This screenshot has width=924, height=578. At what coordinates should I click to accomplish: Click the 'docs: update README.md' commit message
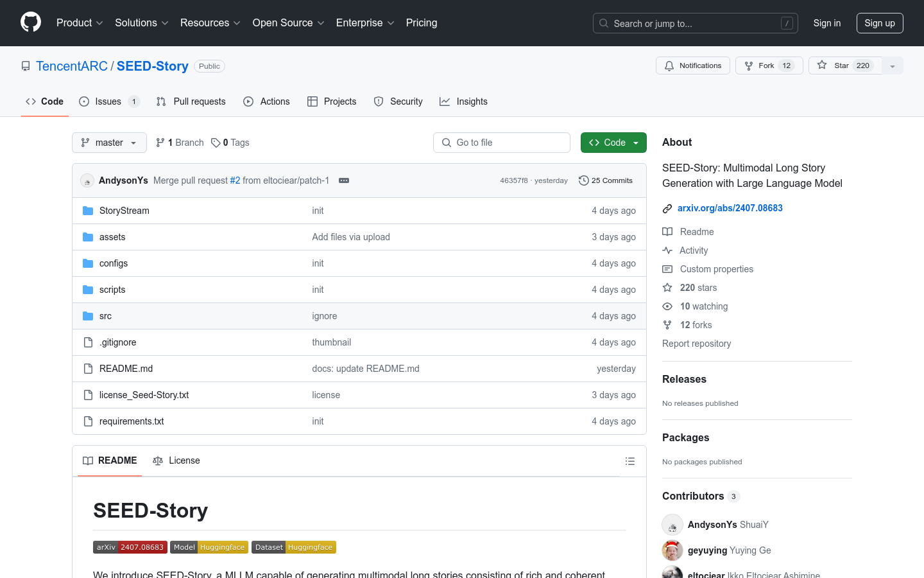[x=366, y=369]
